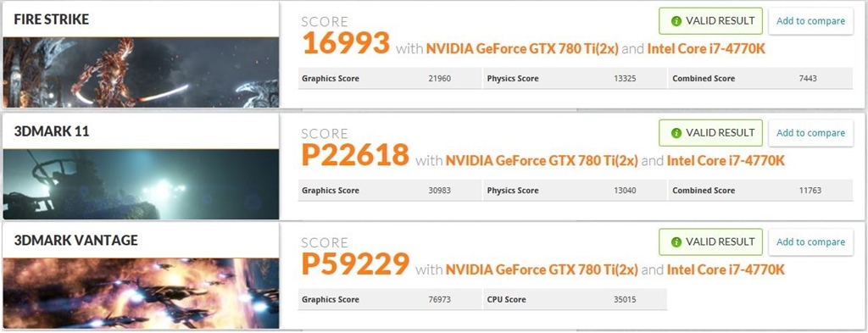
Task: Add 3DMark 11 result to compare
Action: point(810,133)
